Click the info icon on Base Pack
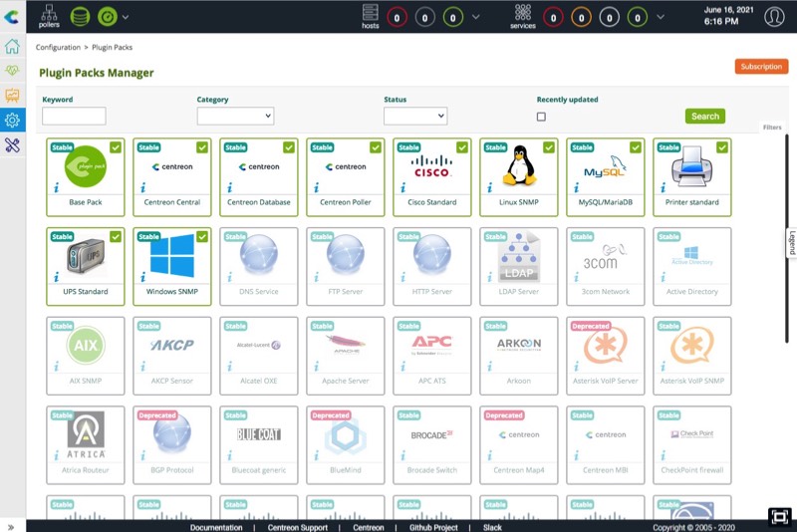Image resolution: width=797 pixels, height=532 pixels. pyautogui.click(x=55, y=186)
